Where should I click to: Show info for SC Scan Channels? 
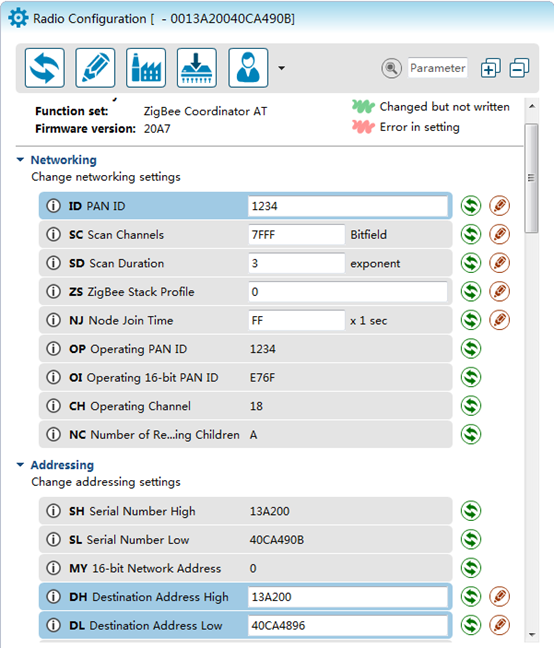coord(53,234)
